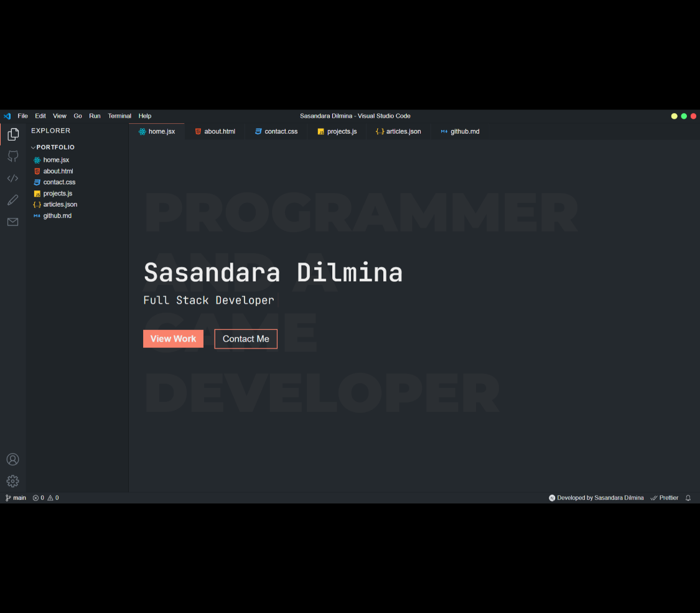The height and width of the screenshot is (613, 700).
Task: Click the main branch indicator
Action: point(16,497)
